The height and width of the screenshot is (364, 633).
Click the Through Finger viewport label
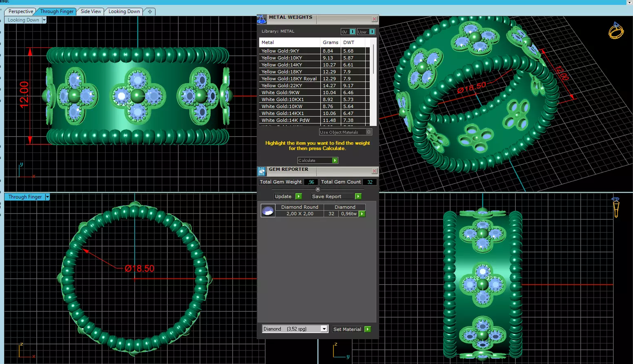point(25,197)
